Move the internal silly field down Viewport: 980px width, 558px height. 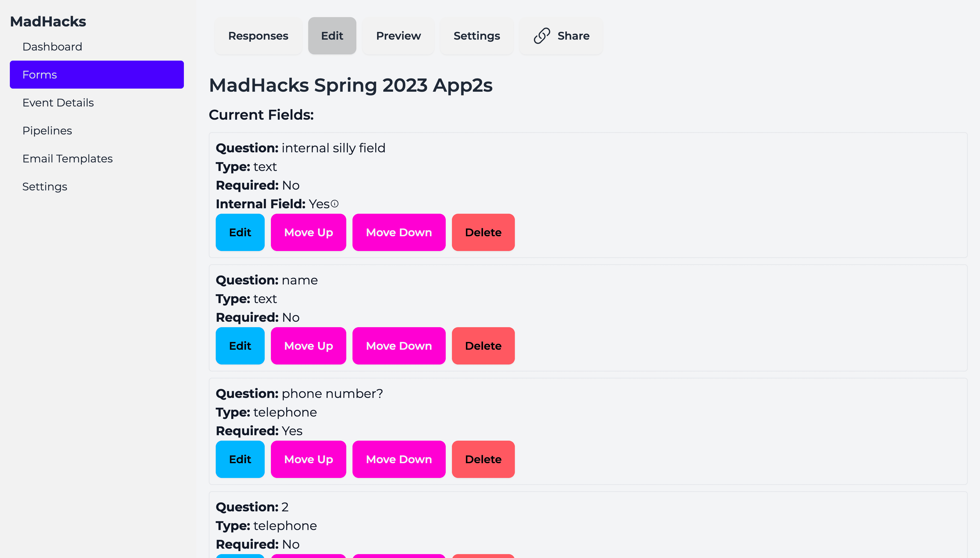(399, 232)
